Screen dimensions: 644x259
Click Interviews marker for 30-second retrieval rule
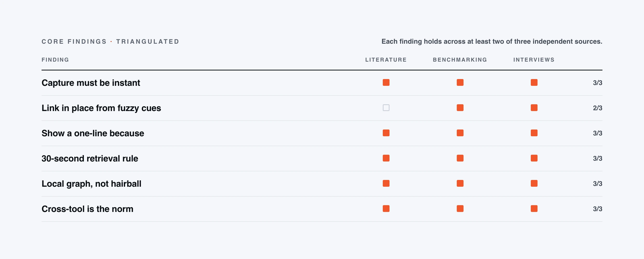pos(534,158)
